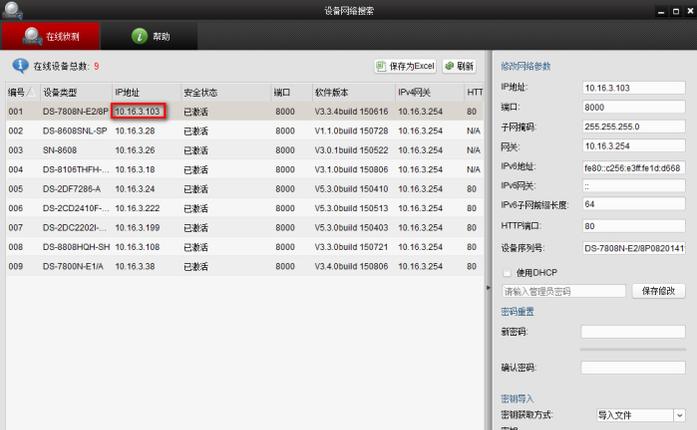
Task: Click the device serial number field
Action: pos(633,248)
